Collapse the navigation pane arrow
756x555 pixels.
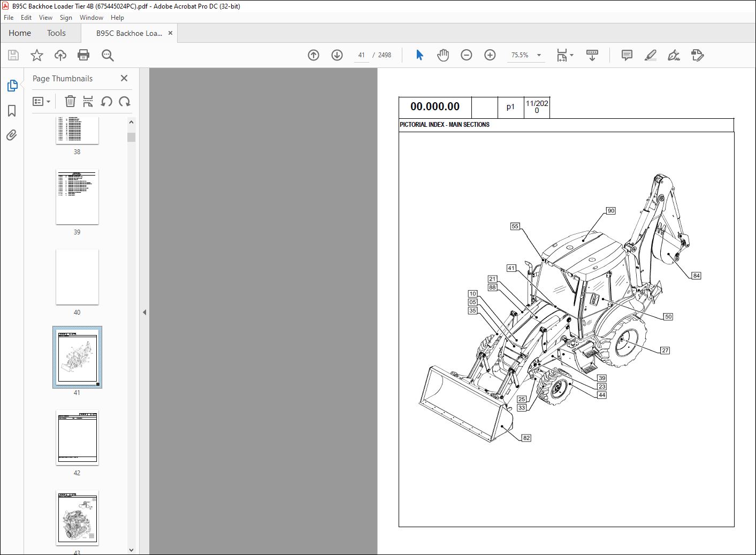[x=144, y=312]
